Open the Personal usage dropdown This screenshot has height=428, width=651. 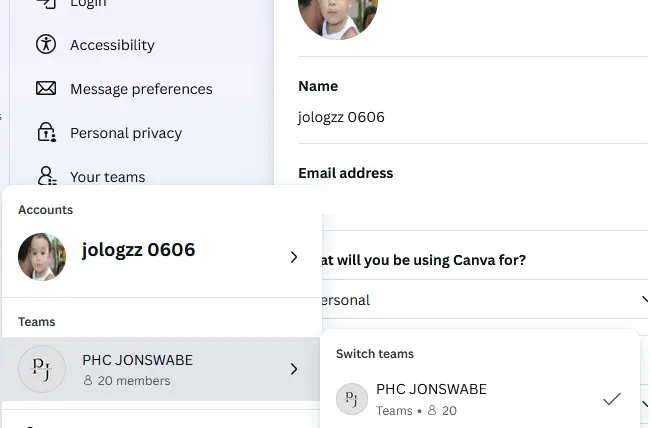tap(482, 300)
